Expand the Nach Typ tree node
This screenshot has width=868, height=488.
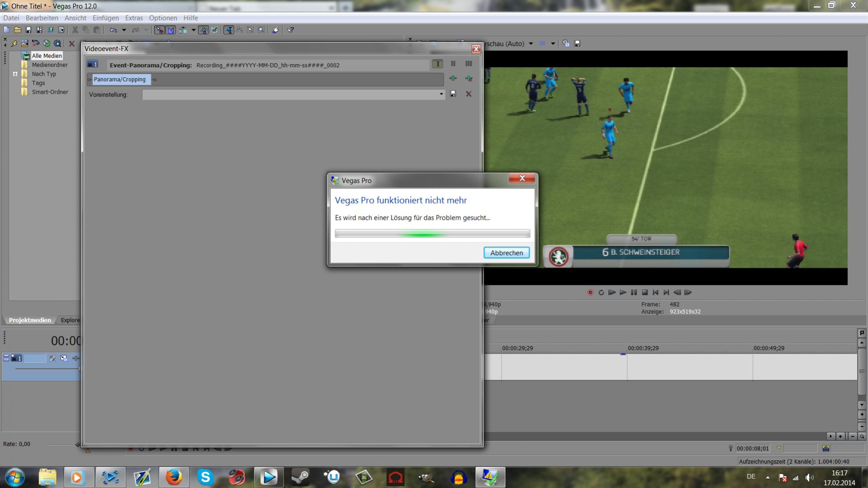coord(15,74)
